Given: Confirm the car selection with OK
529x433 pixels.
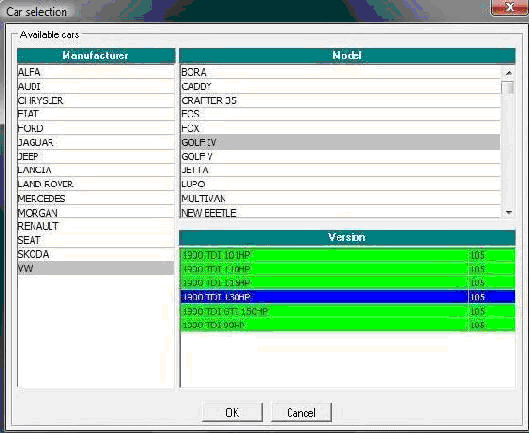Looking at the screenshot, I should tap(232, 412).
